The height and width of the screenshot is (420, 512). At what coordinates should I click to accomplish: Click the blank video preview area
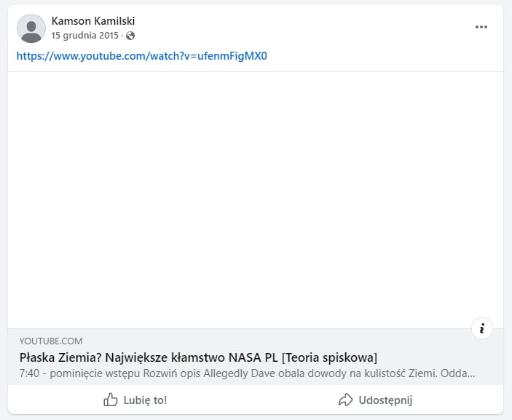tap(255, 199)
